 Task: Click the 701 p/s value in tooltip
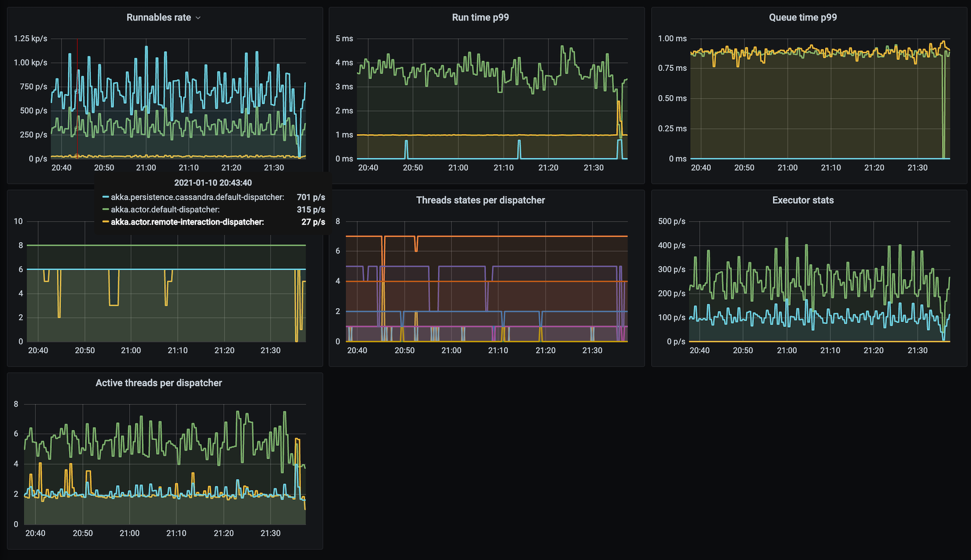(311, 197)
